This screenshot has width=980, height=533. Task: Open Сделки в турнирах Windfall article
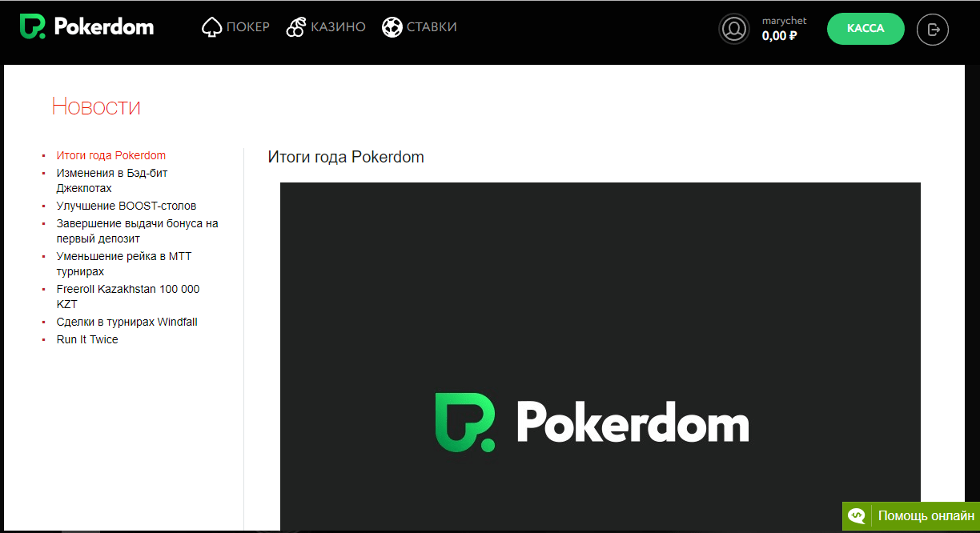pyautogui.click(x=127, y=322)
